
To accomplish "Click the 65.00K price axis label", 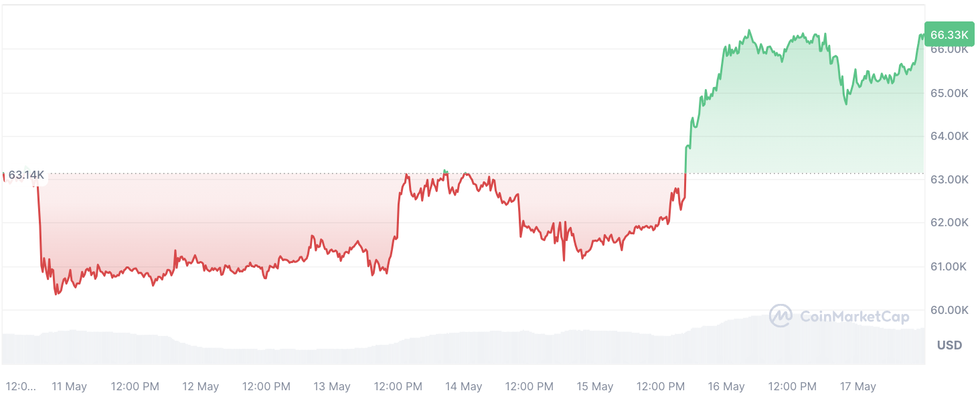I will click(949, 93).
